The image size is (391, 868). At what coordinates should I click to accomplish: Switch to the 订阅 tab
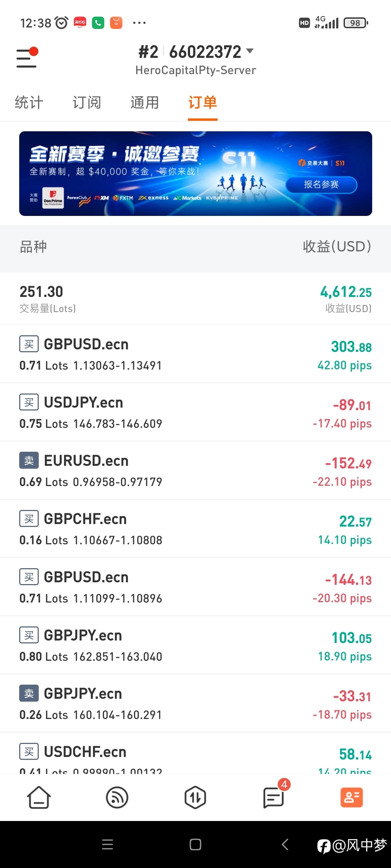click(87, 103)
